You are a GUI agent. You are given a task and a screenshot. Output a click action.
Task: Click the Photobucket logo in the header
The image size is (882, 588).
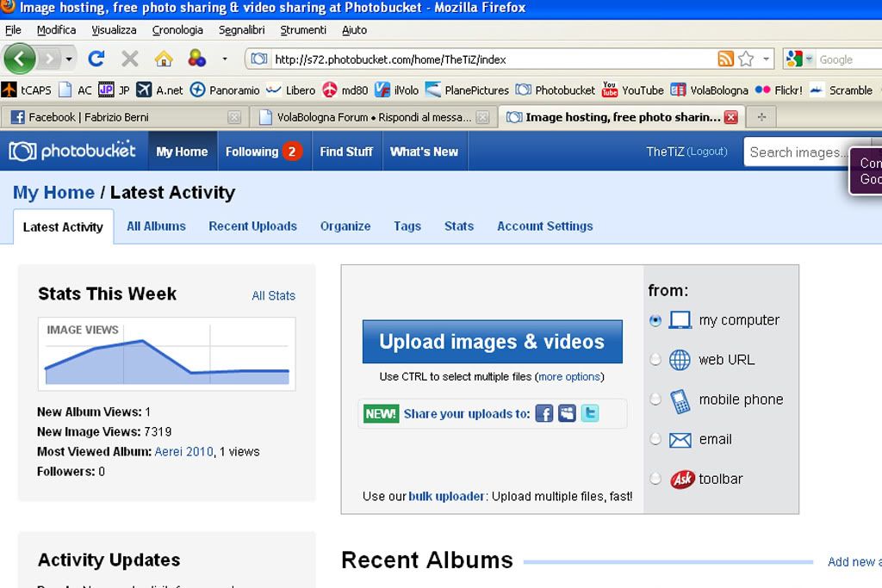[x=73, y=152]
